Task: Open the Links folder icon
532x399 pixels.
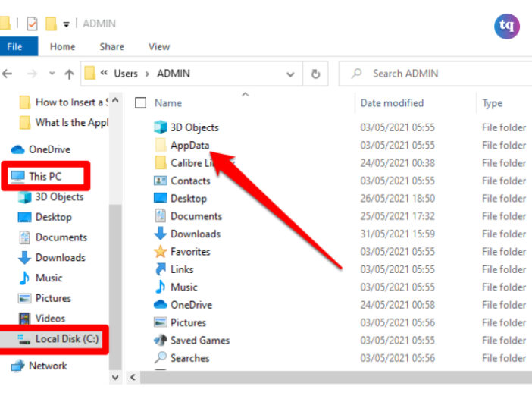Action: (161, 269)
